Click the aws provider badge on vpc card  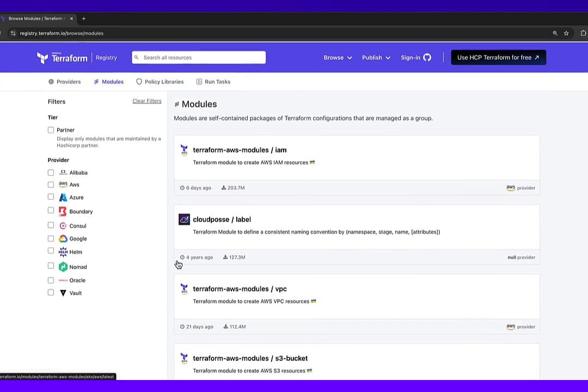tap(520, 326)
